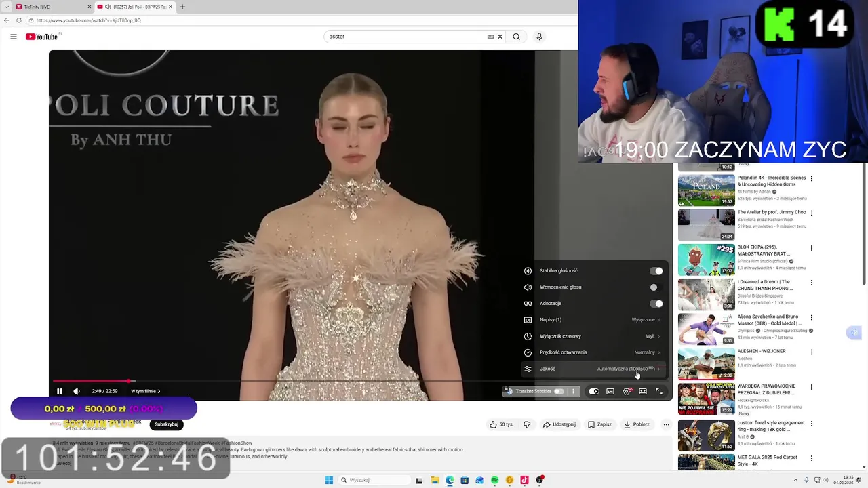
Task: Open custom floral style engagement ring video
Action: pos(706,436)
